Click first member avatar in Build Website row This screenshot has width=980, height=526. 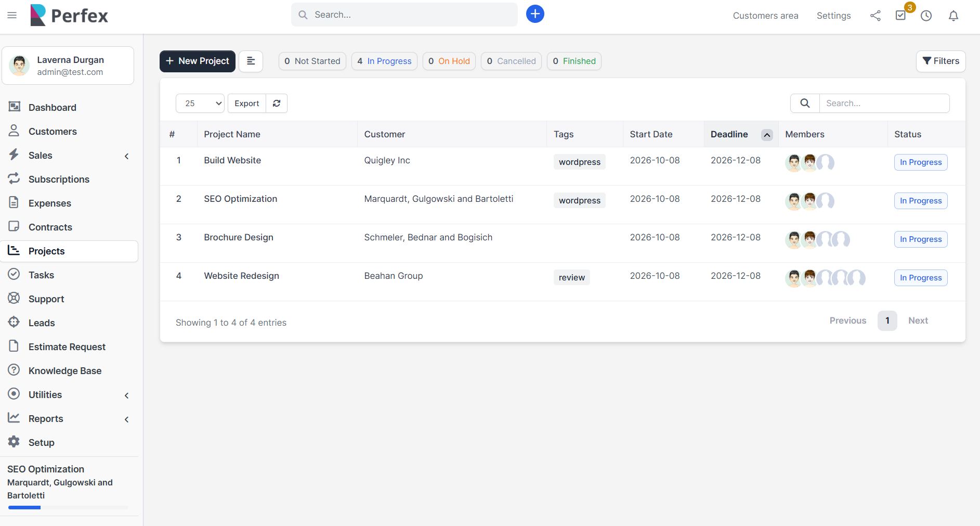(793, 162)
